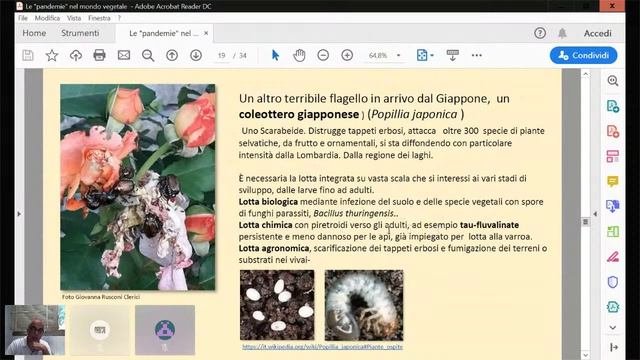
Task: Click the upload to cloud icon
Action: [76, 55]
